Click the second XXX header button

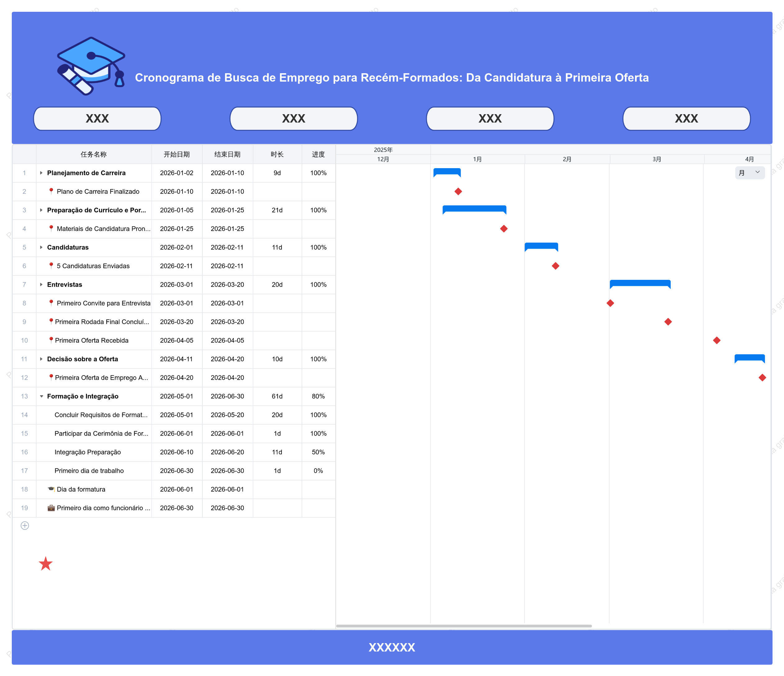coord(294,119)
